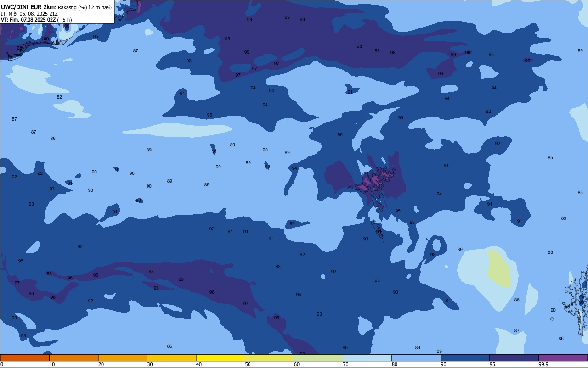Click the 'Rakastig (%) í 2 m hæð' label
The height and width of the screenshot is (368, 588).
(85, 7)
